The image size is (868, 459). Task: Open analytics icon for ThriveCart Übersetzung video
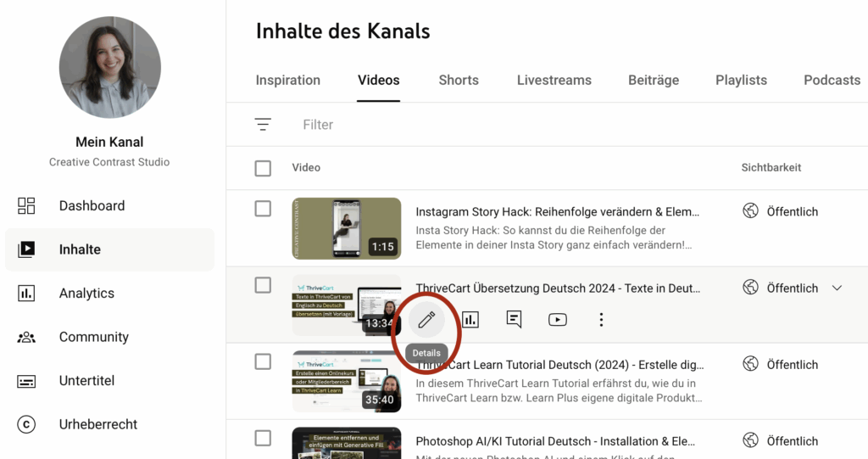pos(470,319)
